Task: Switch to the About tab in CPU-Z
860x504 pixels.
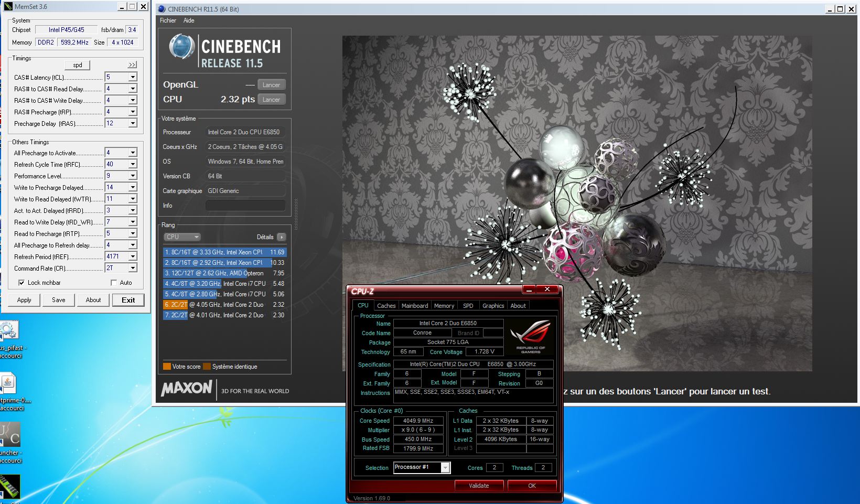Action: [518, 305]
